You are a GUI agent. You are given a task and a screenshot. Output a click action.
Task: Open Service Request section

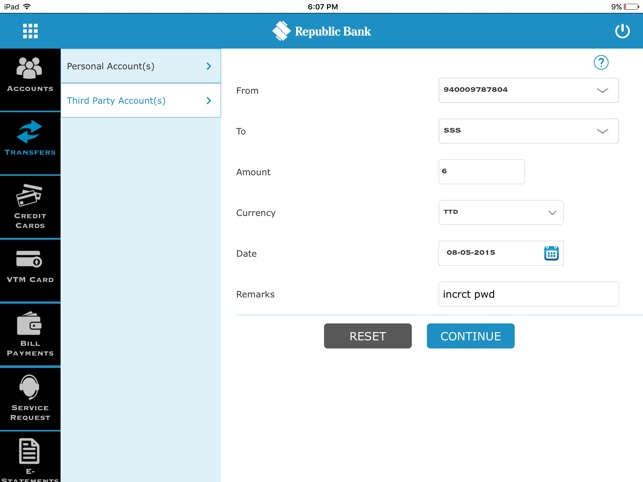(30, 398)
